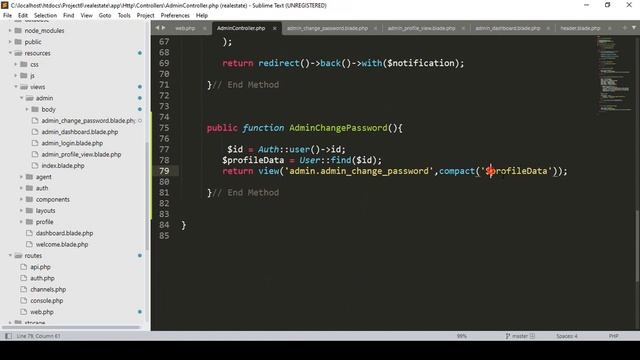Change indentation via Spaces: 4
This screenshot has width=640, height=360.
point(567,336)
